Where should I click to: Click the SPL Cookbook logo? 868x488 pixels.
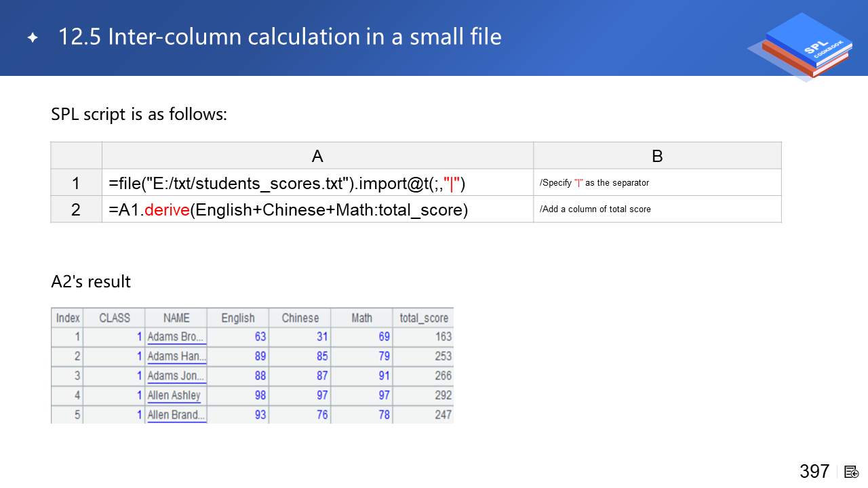tap(804, 46)
